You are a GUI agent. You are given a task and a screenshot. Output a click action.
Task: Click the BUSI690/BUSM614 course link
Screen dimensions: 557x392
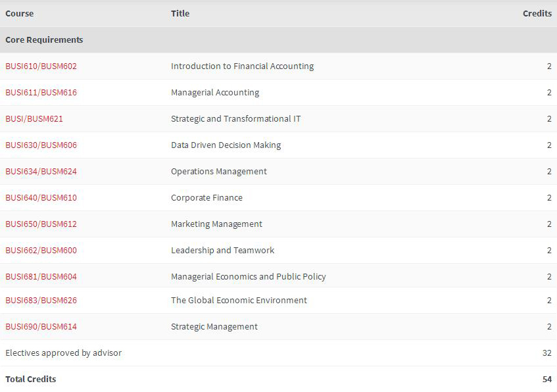click(41, 327)
